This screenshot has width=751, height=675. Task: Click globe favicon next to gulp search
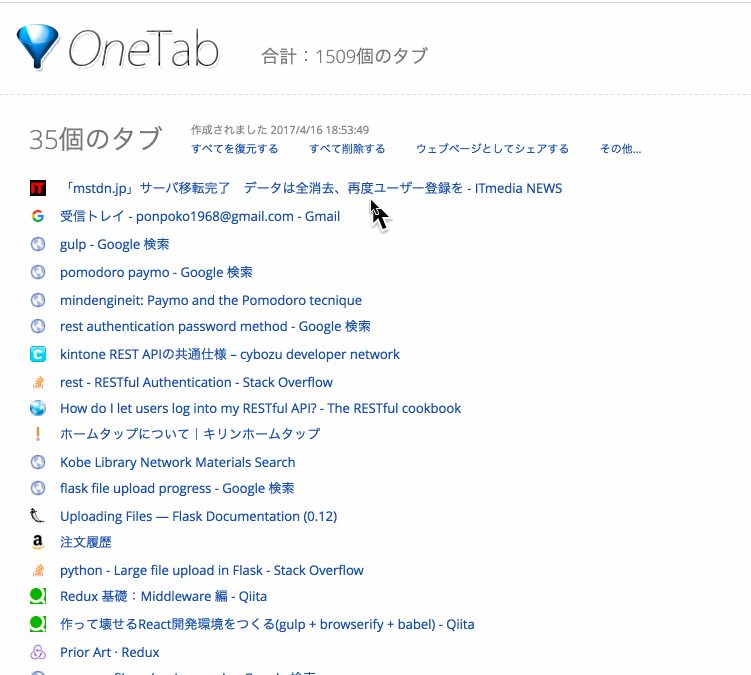tap(38, 244)
